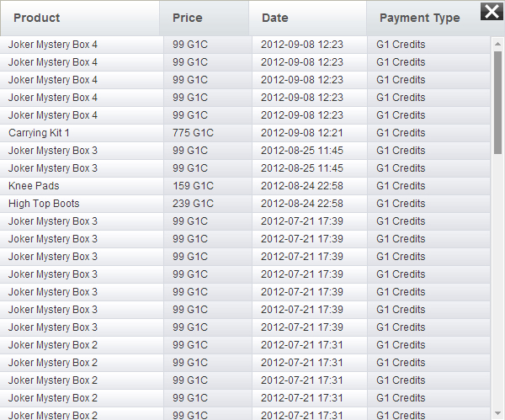Screen dimensions: 505x420
Task: Select payment type in Knee Pads row
Action: tap(401, 186)
